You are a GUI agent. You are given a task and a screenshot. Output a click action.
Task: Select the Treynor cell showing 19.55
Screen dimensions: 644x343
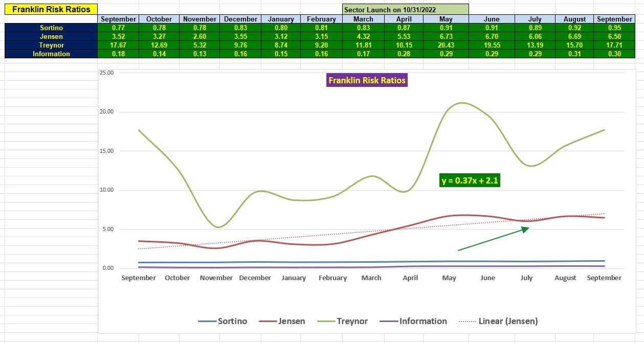tap(491, 45)
